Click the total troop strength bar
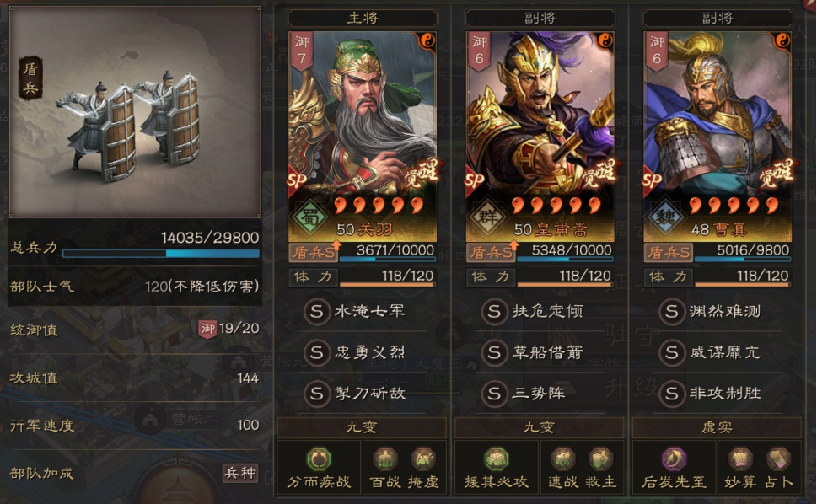Screen dimensions: 817x504 point(160,254)
